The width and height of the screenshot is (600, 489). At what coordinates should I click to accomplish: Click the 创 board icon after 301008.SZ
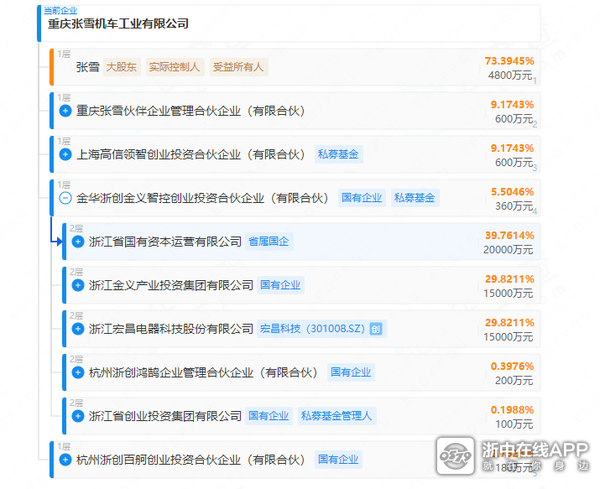point(375,328)
